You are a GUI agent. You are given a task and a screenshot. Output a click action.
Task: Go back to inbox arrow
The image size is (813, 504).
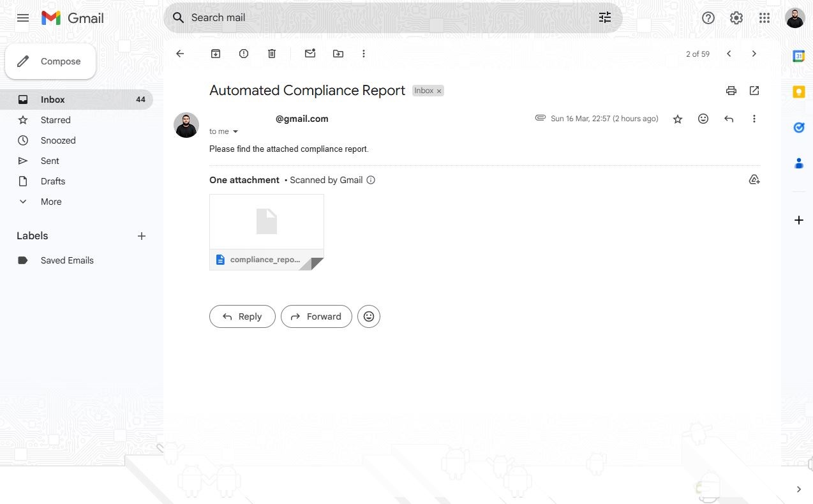180,54
